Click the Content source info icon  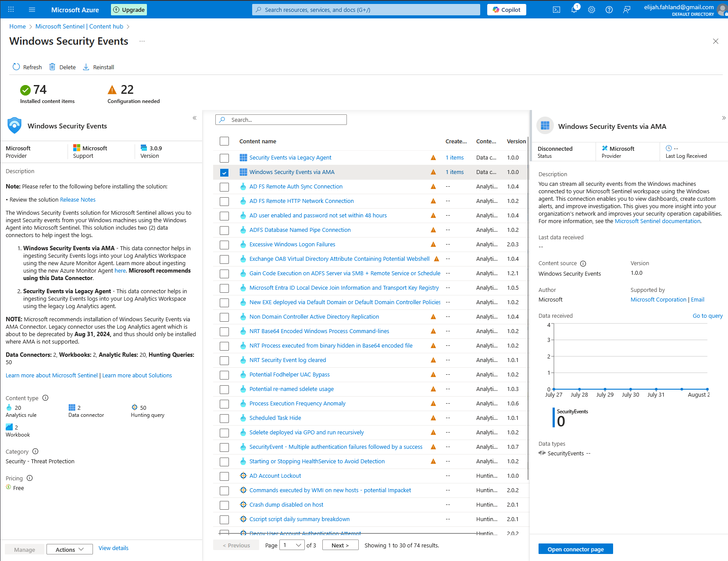583,263
